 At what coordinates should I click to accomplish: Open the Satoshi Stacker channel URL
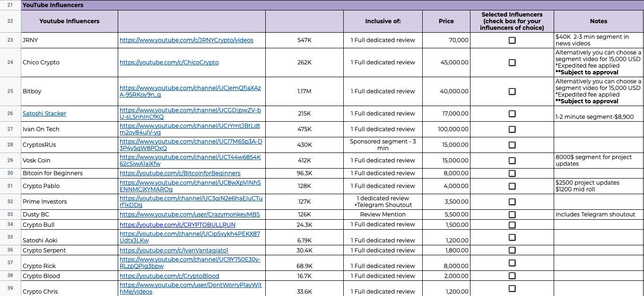190,114
